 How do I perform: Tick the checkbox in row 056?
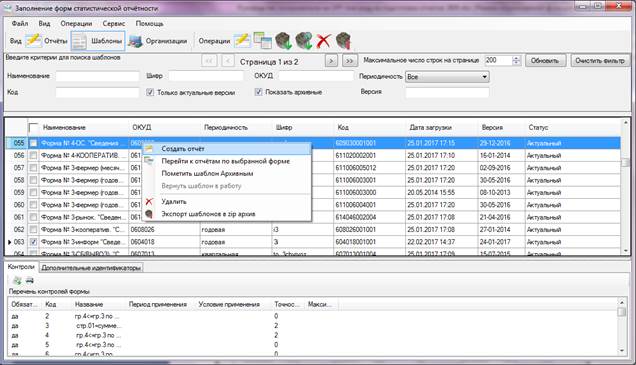[x=33, y=155]
